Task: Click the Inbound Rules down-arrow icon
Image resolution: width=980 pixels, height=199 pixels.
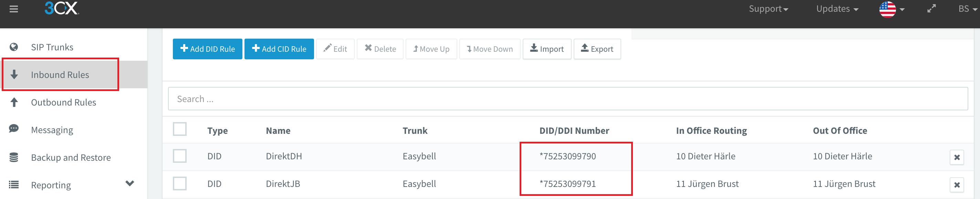Action: [x=14, y=74]
